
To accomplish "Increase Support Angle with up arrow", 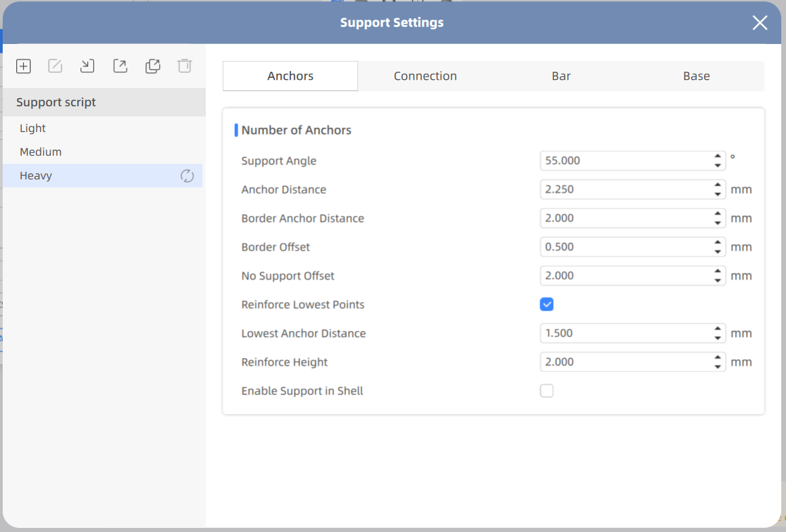I will point(718,156).
